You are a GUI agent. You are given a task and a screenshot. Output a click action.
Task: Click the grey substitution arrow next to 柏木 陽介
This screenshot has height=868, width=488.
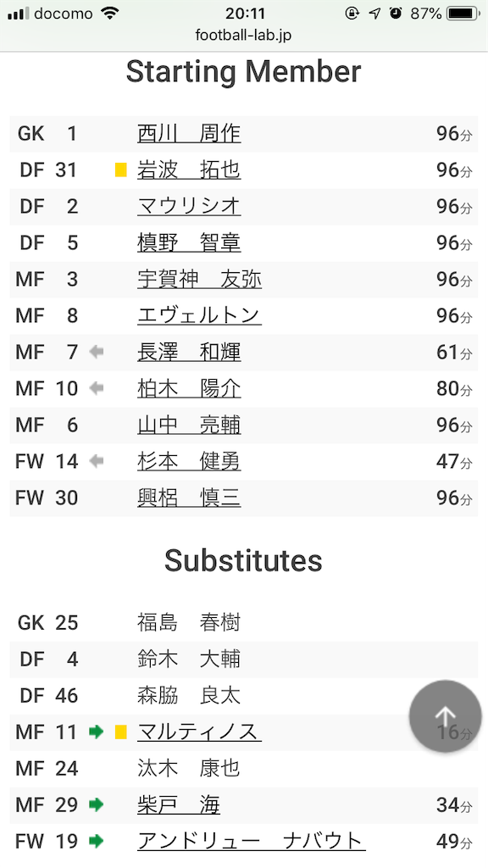point(97,388)
